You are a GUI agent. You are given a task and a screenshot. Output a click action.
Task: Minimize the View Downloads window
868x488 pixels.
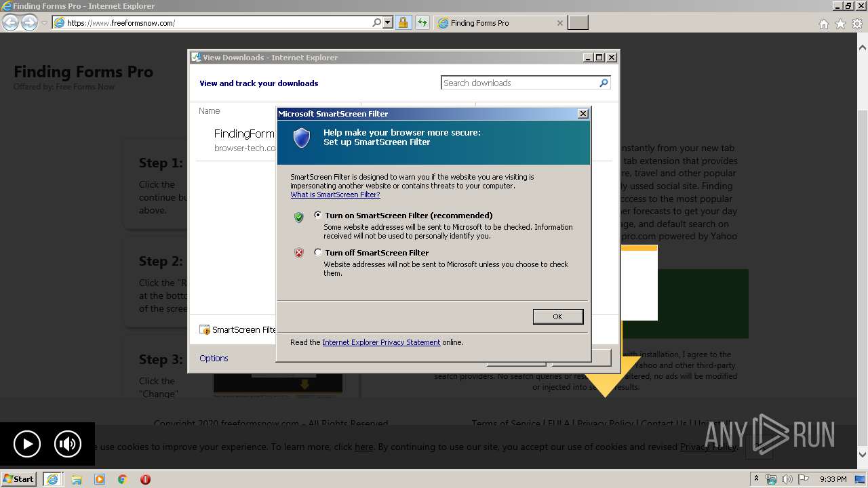pyautogui.click(x=588, y=58)
